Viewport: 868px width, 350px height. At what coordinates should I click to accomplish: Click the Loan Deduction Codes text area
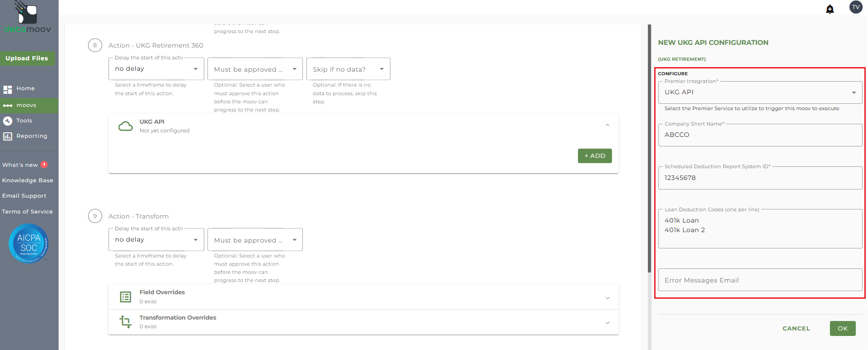[x=760, y=228]
